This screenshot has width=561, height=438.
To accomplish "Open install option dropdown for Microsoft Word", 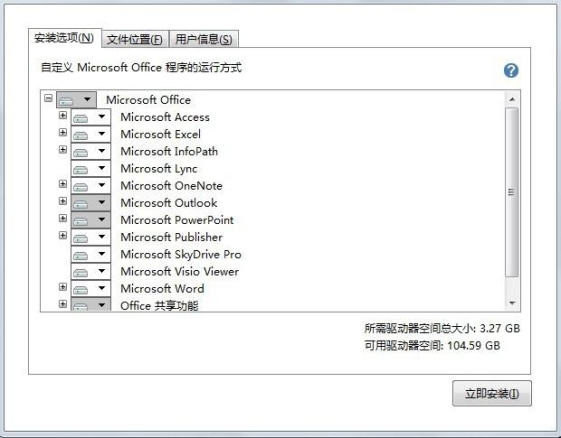I will coord(91,289).
